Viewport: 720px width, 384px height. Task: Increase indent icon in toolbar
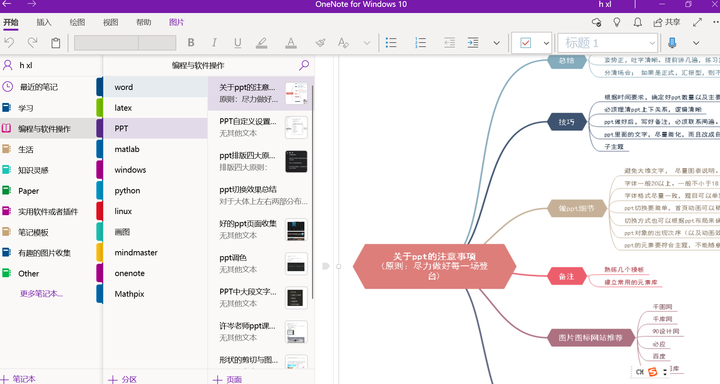click(473, 43)
